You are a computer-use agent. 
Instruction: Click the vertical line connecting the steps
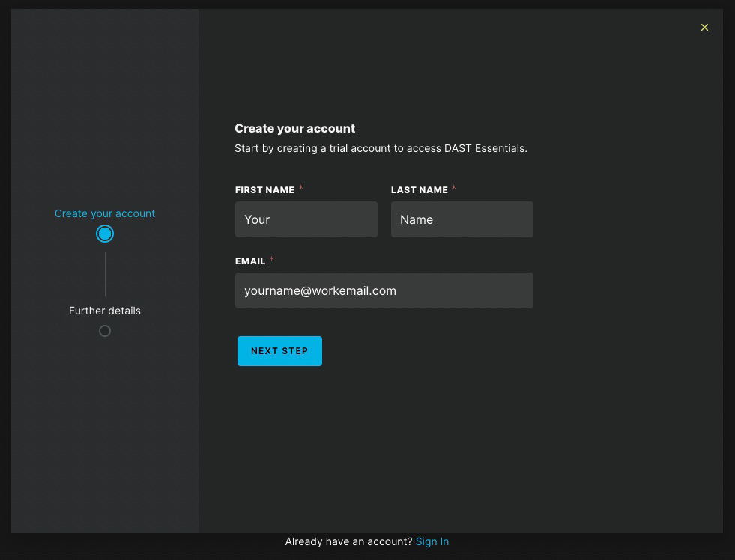click(105, 274)
